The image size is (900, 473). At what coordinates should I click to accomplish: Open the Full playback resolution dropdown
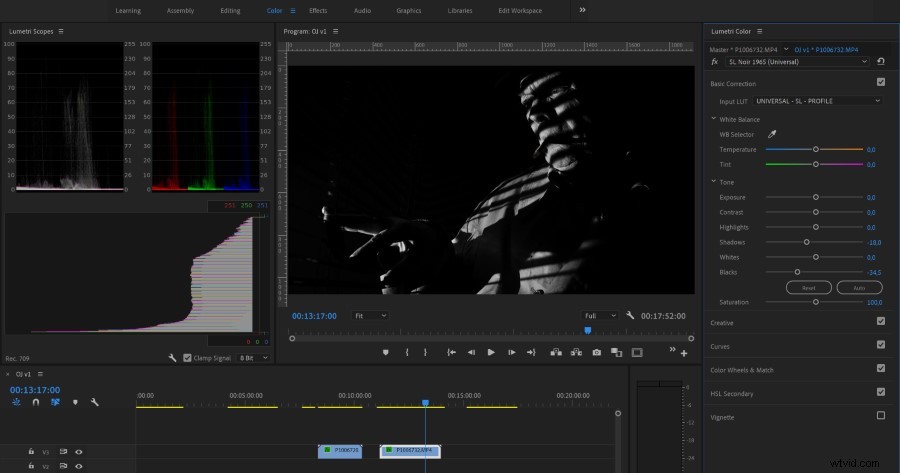pos(600,316)
